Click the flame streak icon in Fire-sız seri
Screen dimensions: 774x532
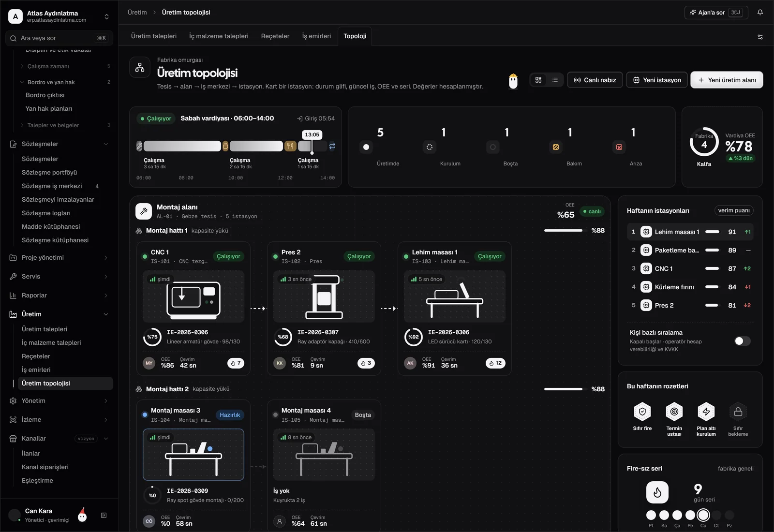[x=657, y=493]
